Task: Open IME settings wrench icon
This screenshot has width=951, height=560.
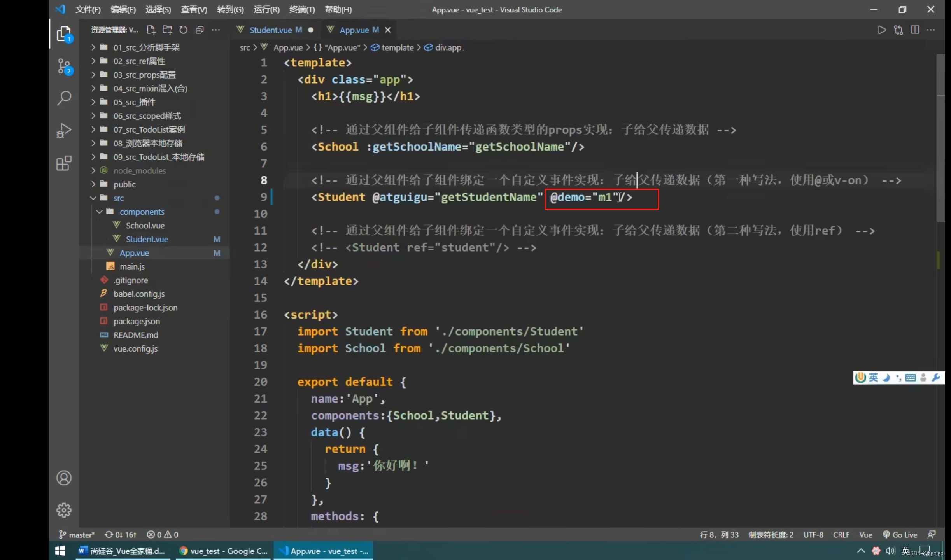Action: point(936,377)
